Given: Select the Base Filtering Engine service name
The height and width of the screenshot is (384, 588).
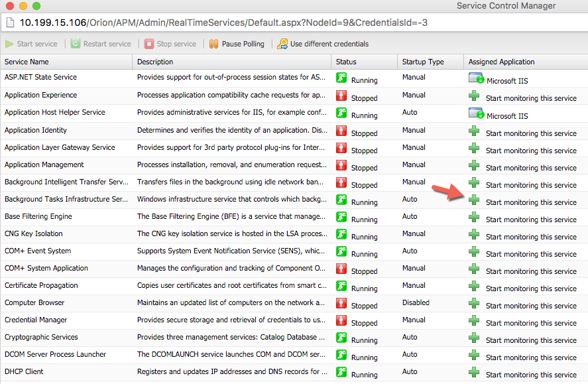Looking at the screenshot, I should pyautogui.click(x=38, y=217).
